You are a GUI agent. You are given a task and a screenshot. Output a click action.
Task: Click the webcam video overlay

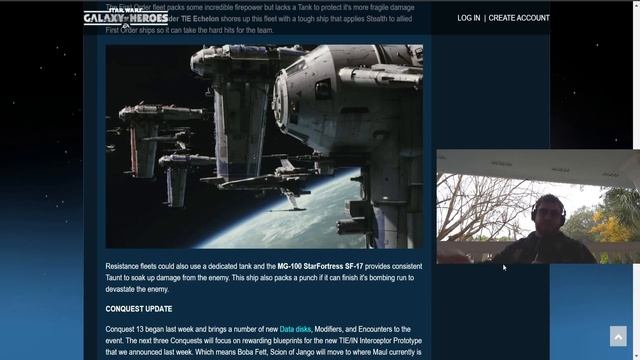pos(538,207)
